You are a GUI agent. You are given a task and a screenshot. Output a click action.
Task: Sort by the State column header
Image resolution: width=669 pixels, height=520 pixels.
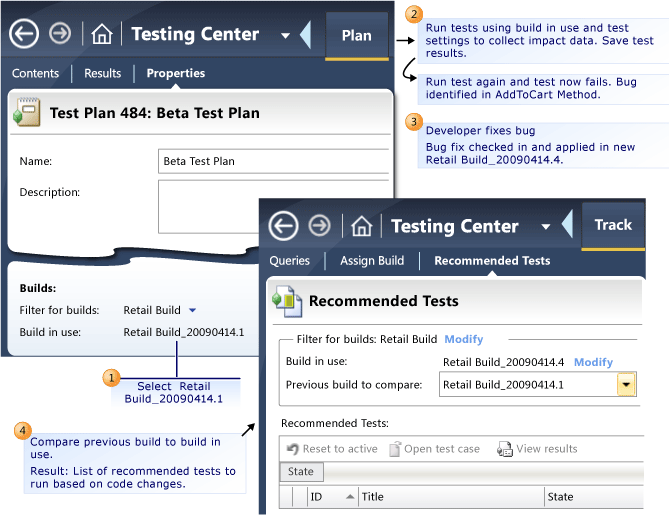click(x=594, y=497)
